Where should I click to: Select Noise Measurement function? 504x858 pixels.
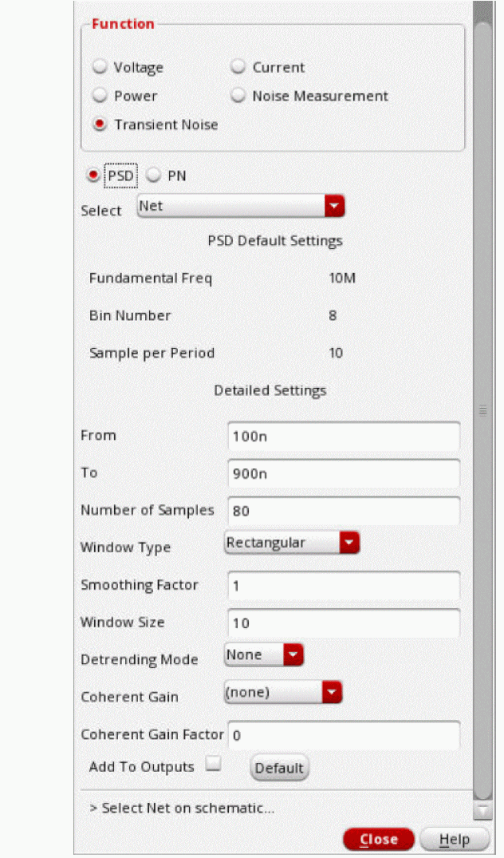coord(238,96)
